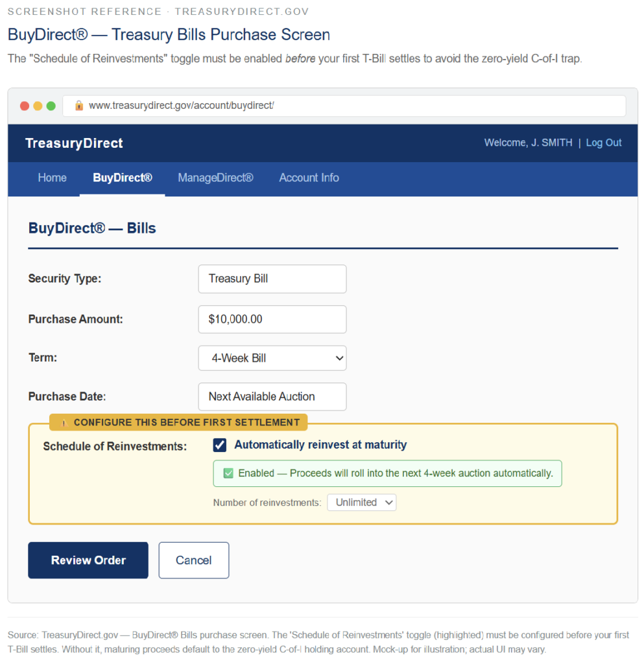Click the Security Type field showing Treasury Bill
This screenshot has width=644, height=664.
[x=272, y=279]
